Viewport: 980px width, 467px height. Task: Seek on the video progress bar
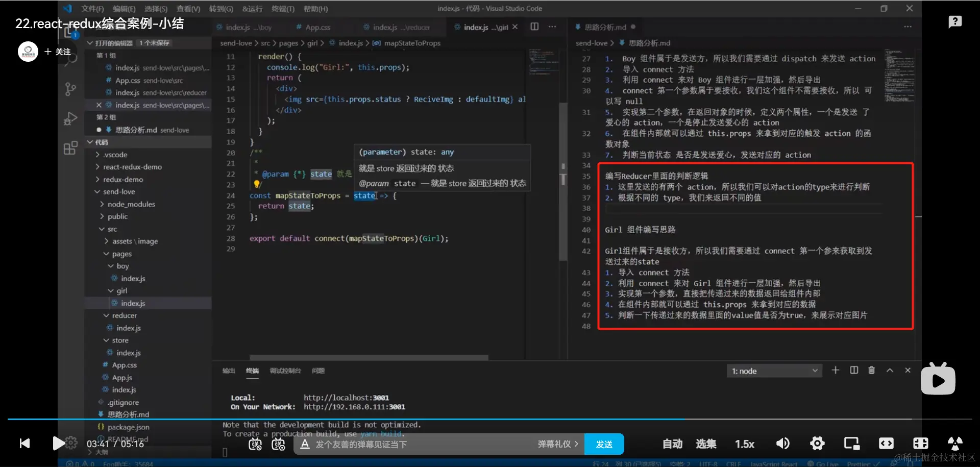(x=490, y=420)
